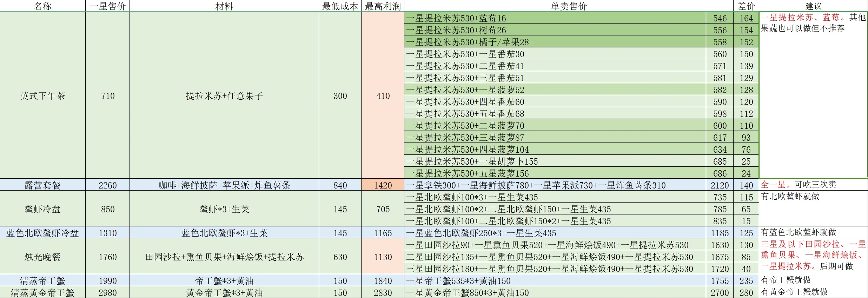Click the 清蒸黄金帝王蟹 name cell

[42, 292]
